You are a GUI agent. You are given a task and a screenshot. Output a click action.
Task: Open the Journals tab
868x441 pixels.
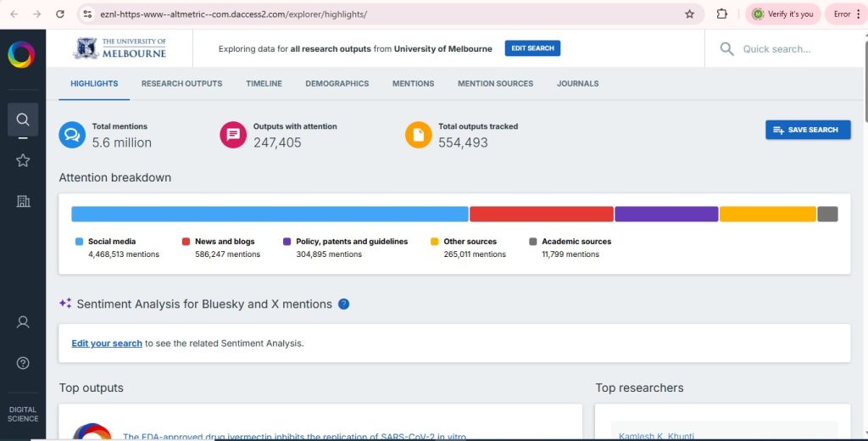pyautogui.click(x=577, y=84)
